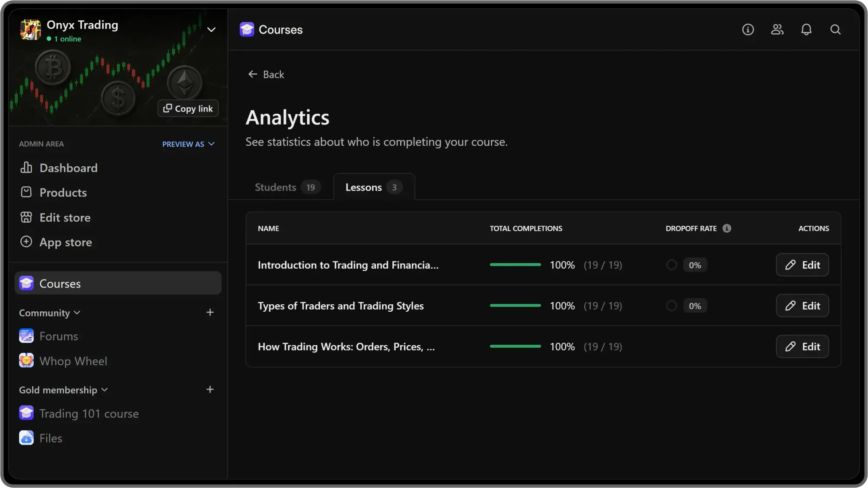Edit the Introduction to Trading lesson
Viewport: 868px width, 488px height.
coord(802,265)
